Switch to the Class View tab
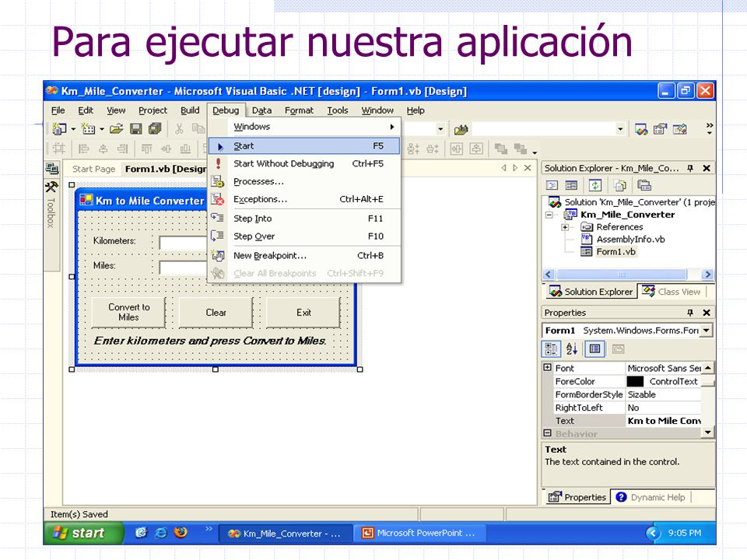747x560 pixels. 672,292
